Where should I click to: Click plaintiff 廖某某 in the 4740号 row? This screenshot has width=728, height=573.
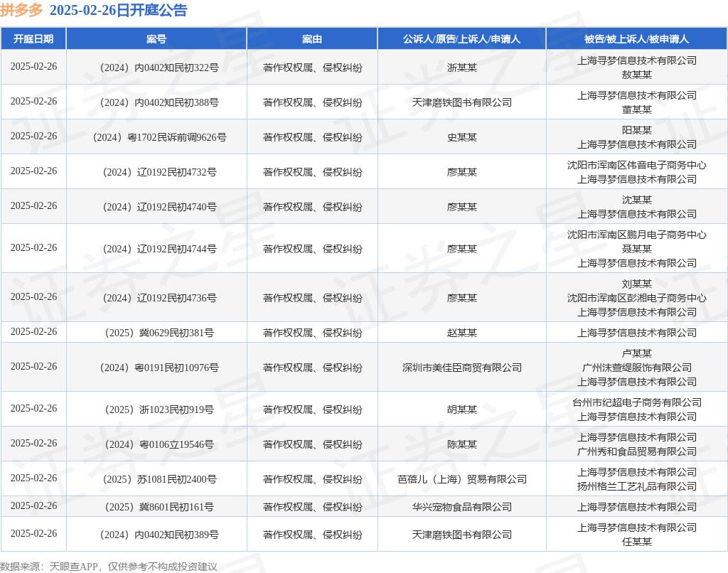point(462,207)
